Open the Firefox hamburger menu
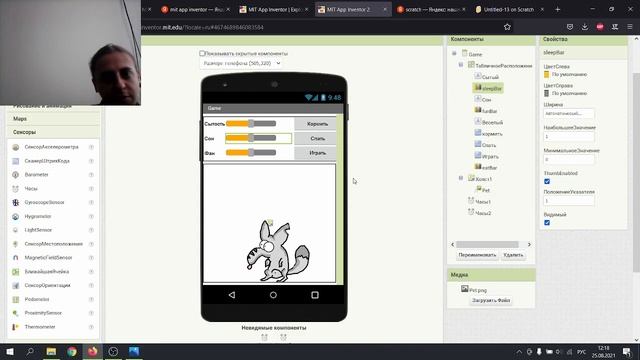Image resolution: width=640 pixels, height=360 pixels. coord(630,27)
